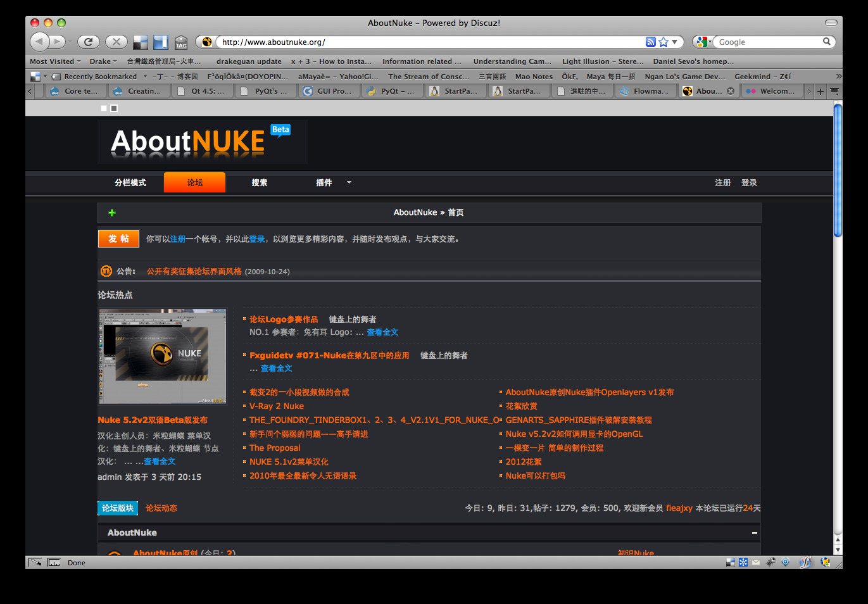868x604 pixels.
Task: Select the 论坛版块 tab
Action: pyautogui.click(x=118, y=508)
